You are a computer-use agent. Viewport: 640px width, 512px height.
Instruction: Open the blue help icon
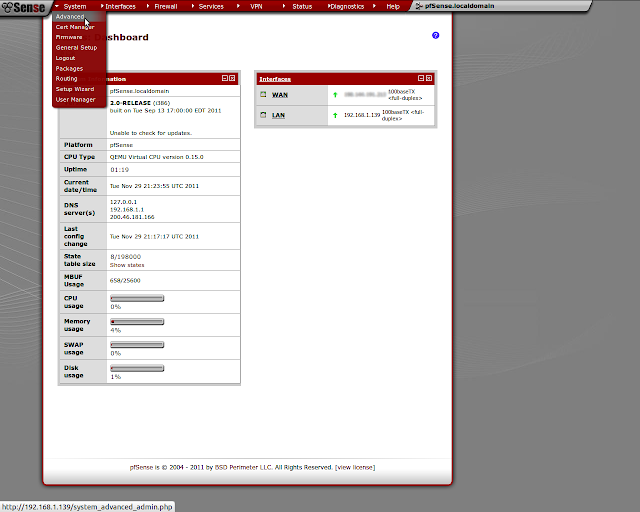(x=436, y=36)
